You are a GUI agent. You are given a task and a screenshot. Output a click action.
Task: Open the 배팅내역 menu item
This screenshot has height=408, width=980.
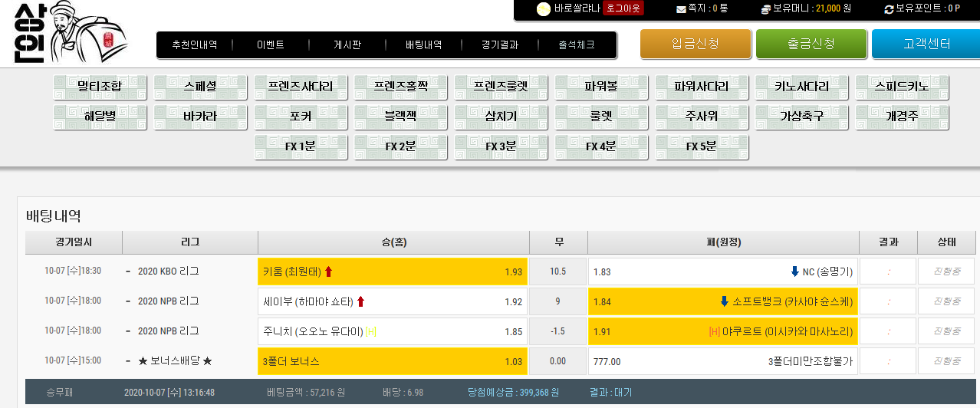pos(423,45)
